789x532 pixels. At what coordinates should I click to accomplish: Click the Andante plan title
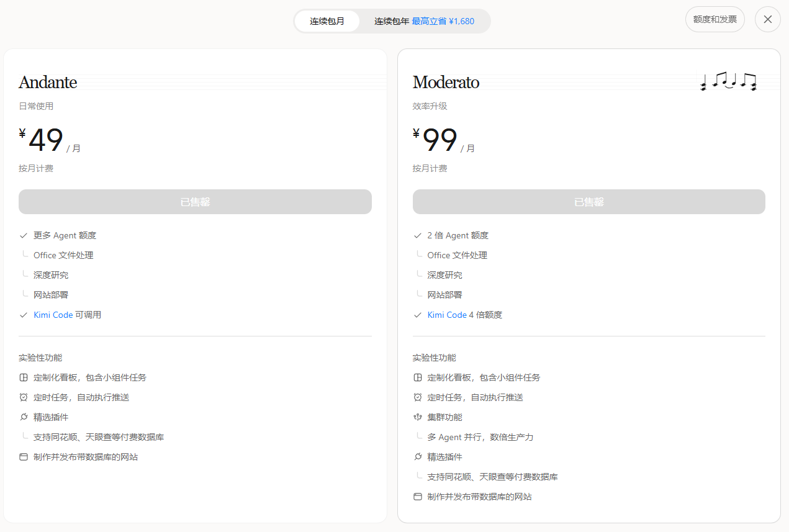pos(48,82)
